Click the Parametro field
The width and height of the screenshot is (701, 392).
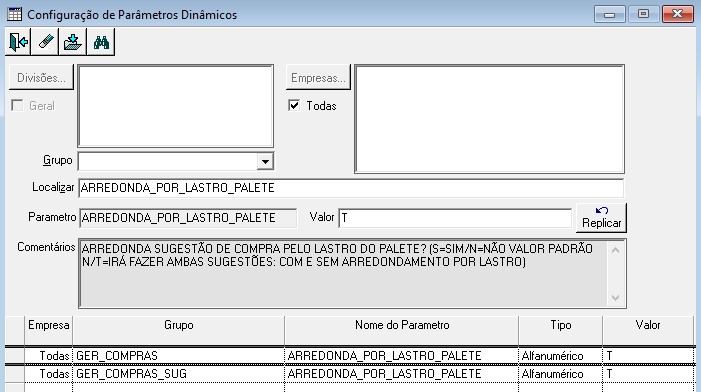[x=188, y=218]
